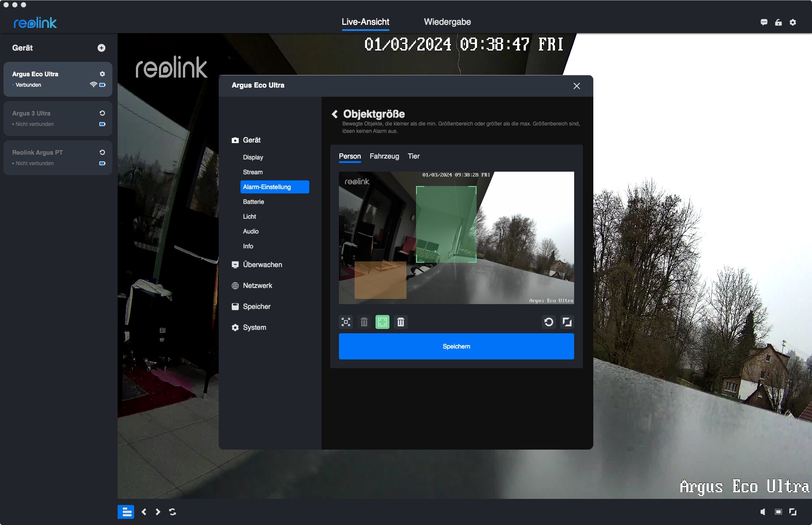The width and height of the screenshot is (812, 525).
Task: Expand the Netzwerk settings section
Action: pyautogui.click(x=257, y=286)
